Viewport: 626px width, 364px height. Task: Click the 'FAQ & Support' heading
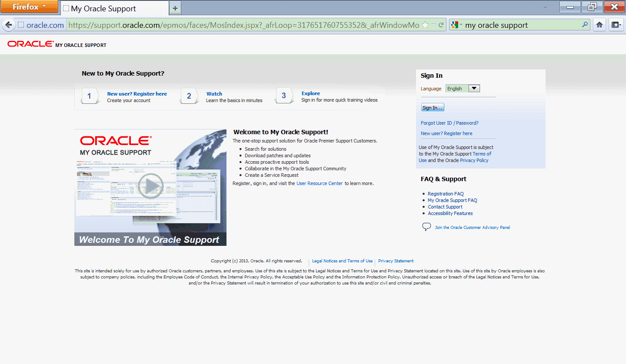pyautogui.click(x=443, y=179)
